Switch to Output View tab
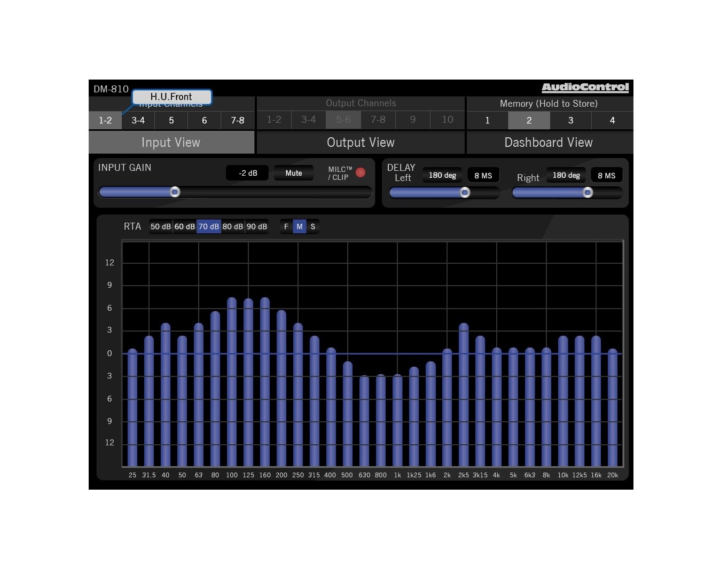 [x=361, y=143]
